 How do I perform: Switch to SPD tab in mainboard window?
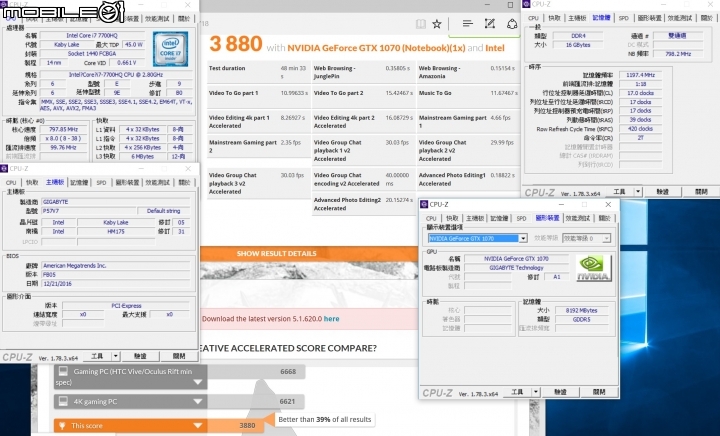click(x=101, y=183)
